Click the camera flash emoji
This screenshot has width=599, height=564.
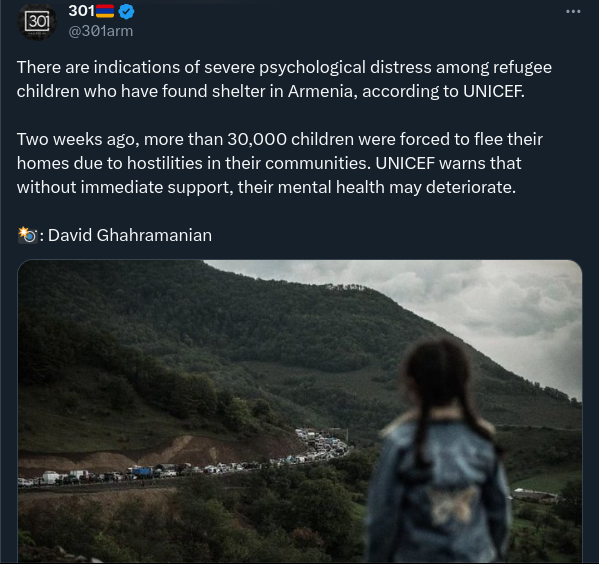(x=28, y=235)
